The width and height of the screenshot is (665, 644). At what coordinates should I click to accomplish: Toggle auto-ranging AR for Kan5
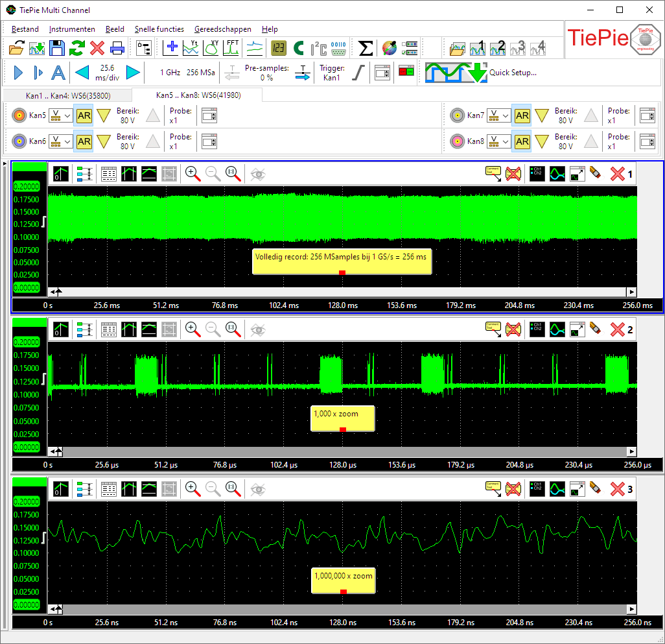tap(84, 115)
